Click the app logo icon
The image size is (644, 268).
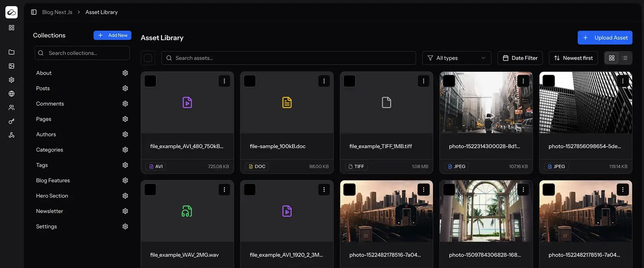11,12
